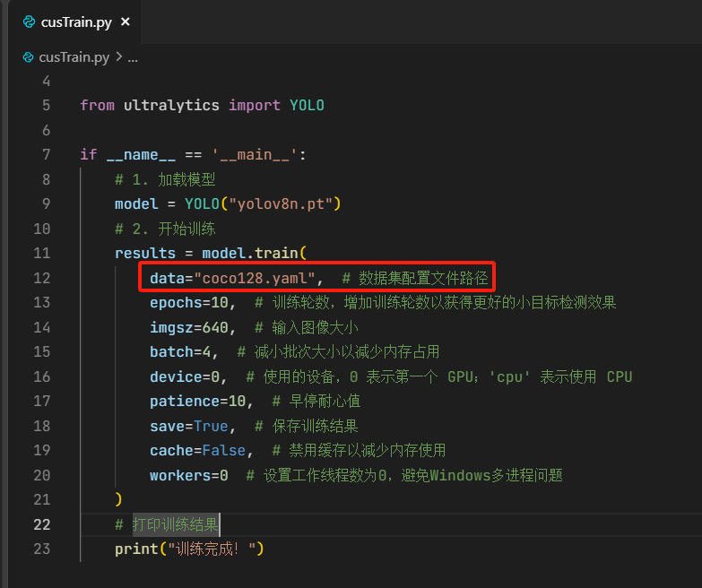
Task: Click the closing parenthesis on line 21
Action: [x=118, y=499]
